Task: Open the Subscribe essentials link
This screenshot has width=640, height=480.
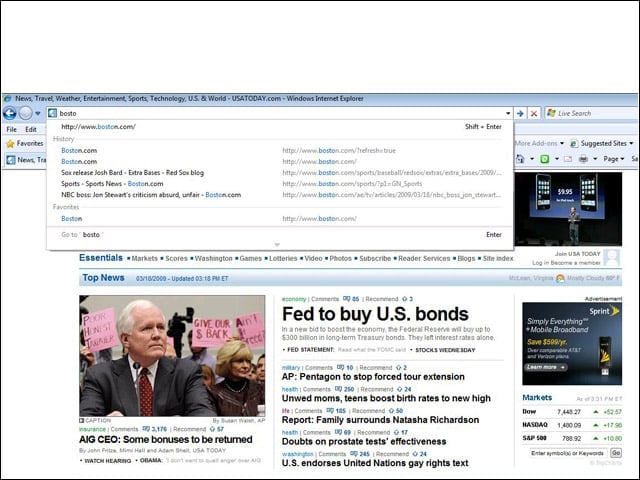Action: coord(375,258)
